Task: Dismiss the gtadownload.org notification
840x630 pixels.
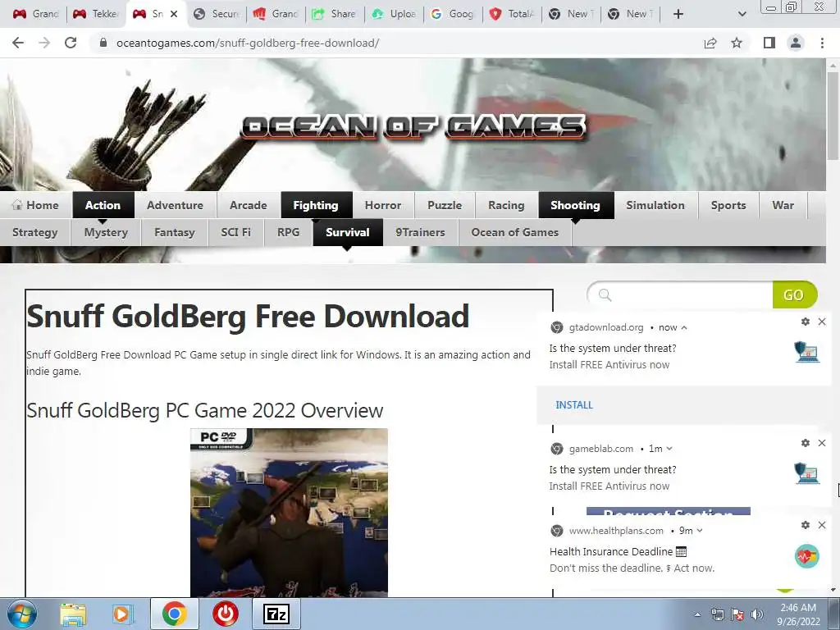Action: point(822,322)
